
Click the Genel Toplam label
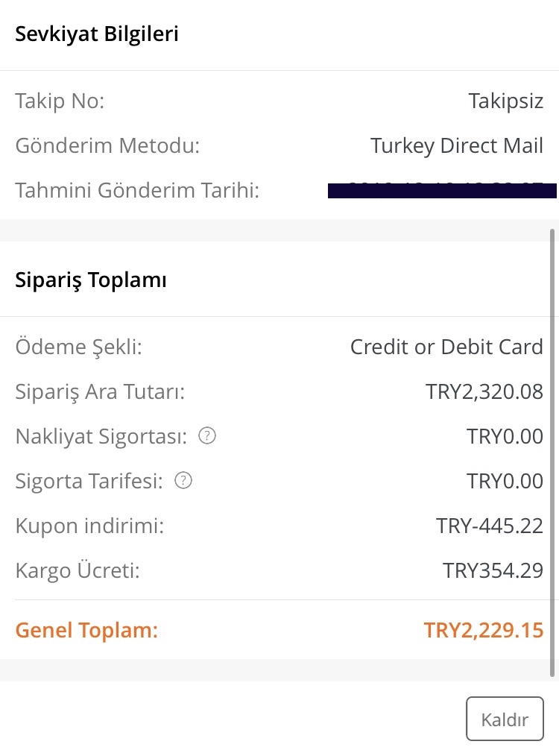[x=86, y=630]
